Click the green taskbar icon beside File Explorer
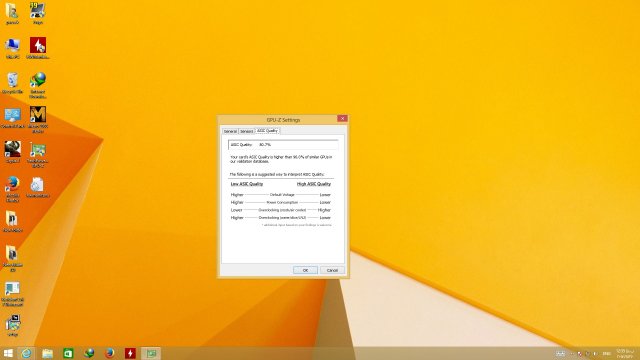This screenshot has height=360, width=640. (x=68, y=353)
